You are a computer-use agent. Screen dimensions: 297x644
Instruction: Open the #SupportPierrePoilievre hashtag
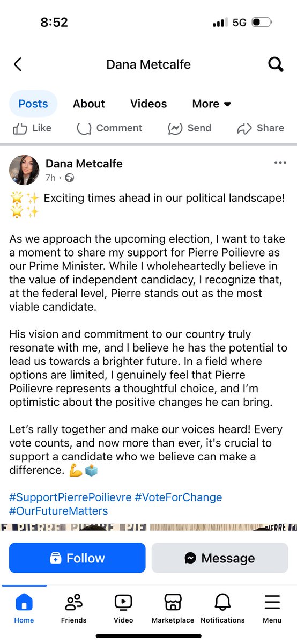(x=70, y=497)
